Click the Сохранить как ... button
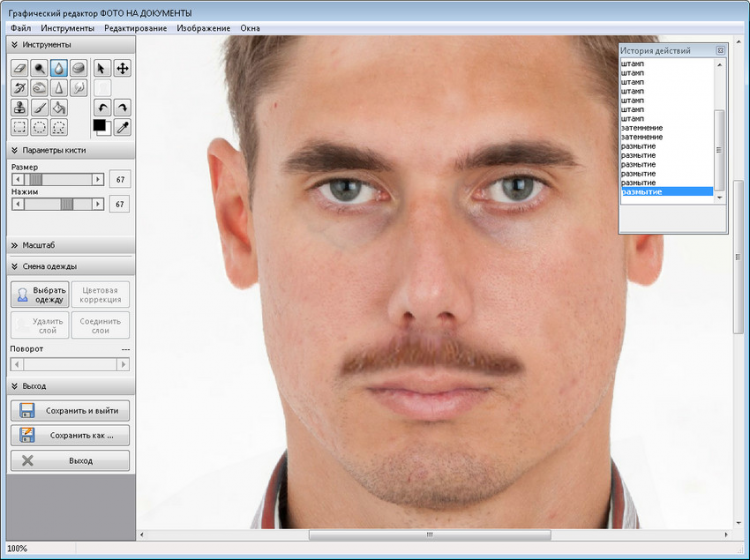This screenshot has width=750, height=560. [x=70, y=436]
